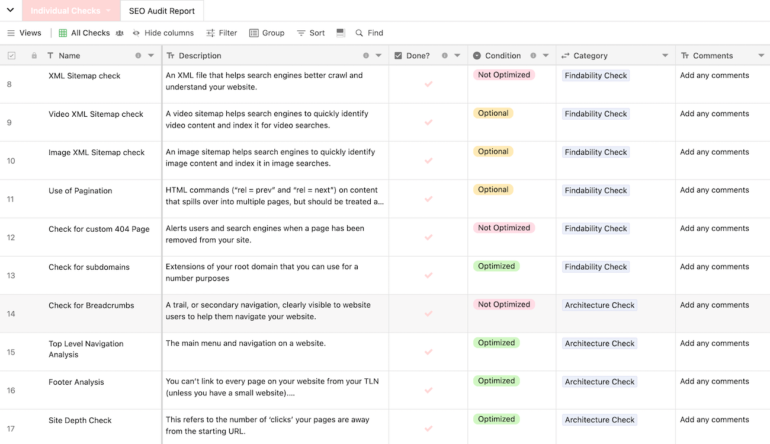Open the Find search

click(369, 33)
